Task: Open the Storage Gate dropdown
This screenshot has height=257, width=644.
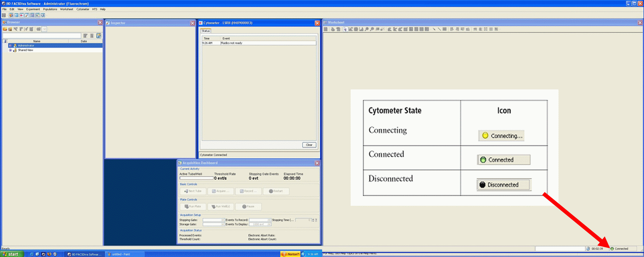Action: click(x=214, y=224)
